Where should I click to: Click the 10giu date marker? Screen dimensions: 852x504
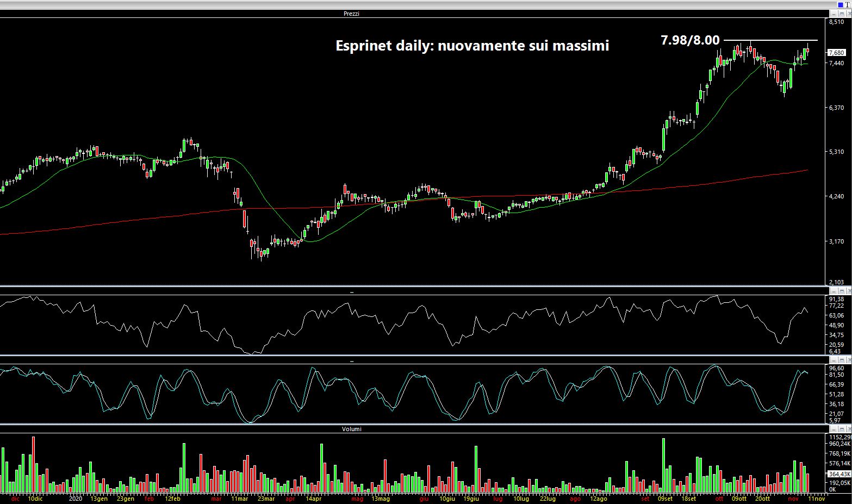[447, 498]
